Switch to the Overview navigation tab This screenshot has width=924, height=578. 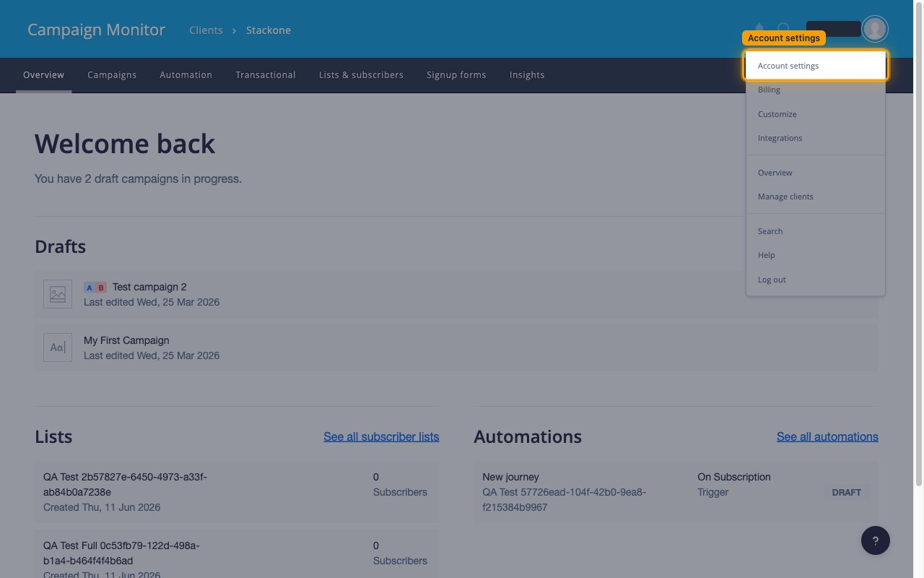tap(43, 75)
